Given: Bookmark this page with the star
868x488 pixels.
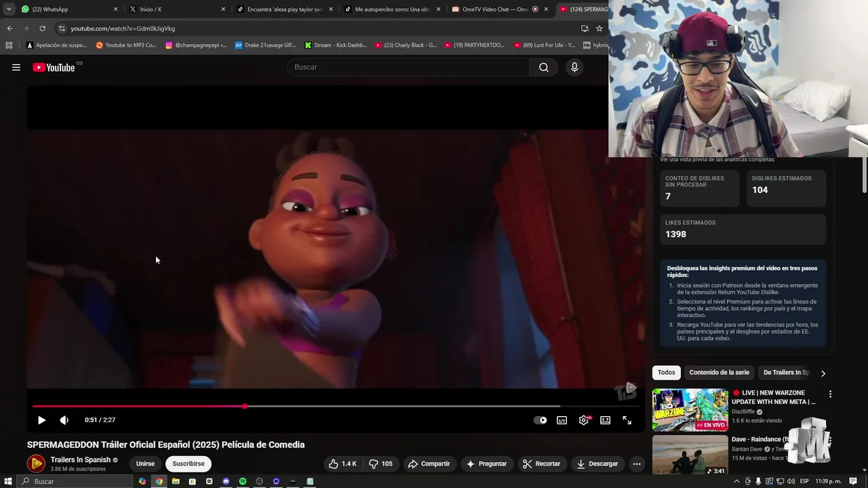Looking at the screenshot, I should point(599,28).
